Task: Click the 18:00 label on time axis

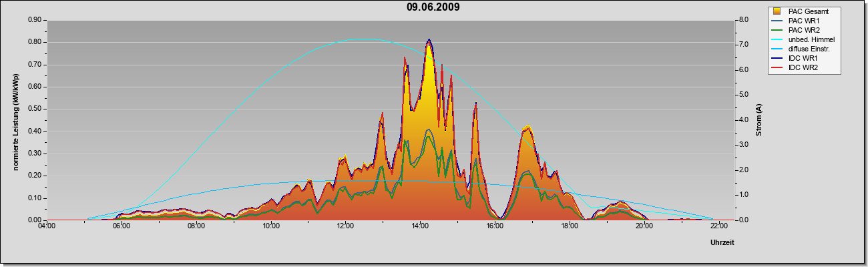Action: tap(570, 227)
